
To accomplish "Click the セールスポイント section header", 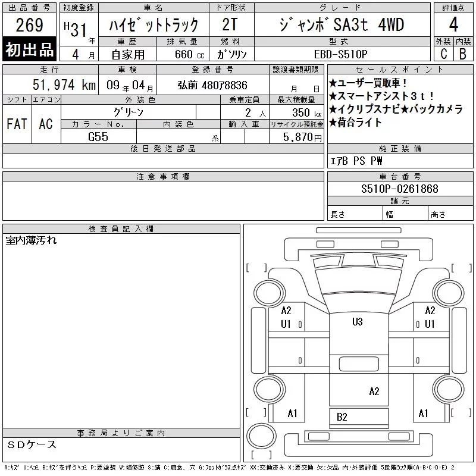I will pos(400,70).
